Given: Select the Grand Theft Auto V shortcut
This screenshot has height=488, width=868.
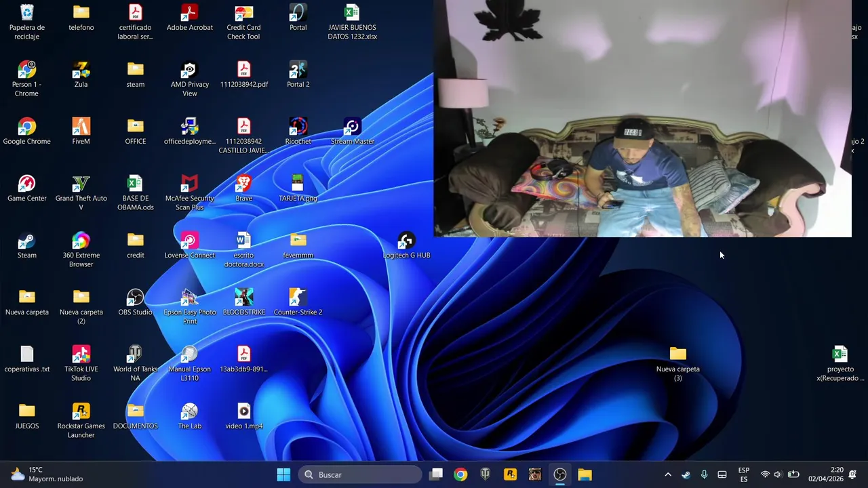Looking at the screenshot, I should tap(81, 192).
